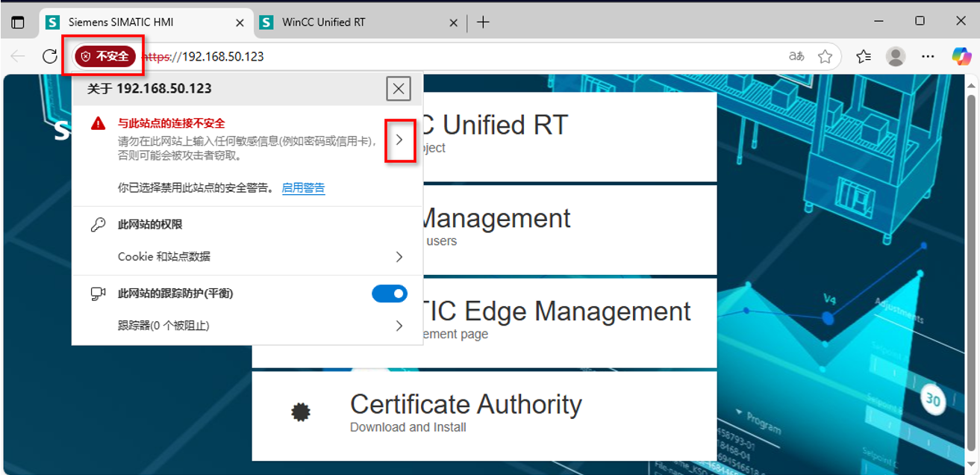Disable tracking prevention for this site
980x475 pixels.
point(389,294)
